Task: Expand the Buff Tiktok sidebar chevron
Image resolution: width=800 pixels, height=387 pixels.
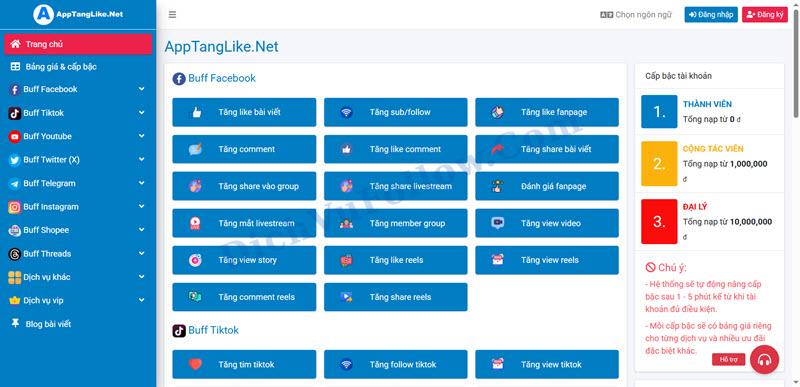Action: click(x=141, y=113)
